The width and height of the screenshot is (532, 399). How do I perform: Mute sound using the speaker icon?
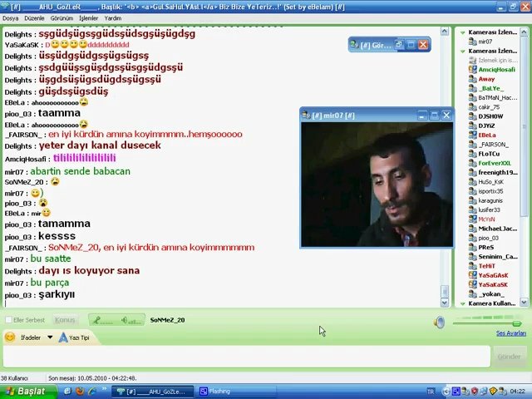[x=439, y=322]
